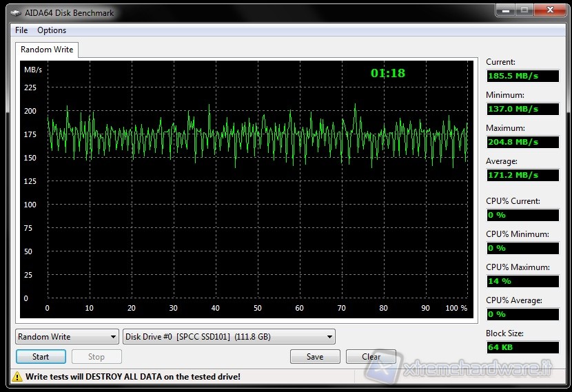This screenshot has width=572, height=392.
Task: Click the 01:18 elapsed timer in graph
Action: pos(388,73)
